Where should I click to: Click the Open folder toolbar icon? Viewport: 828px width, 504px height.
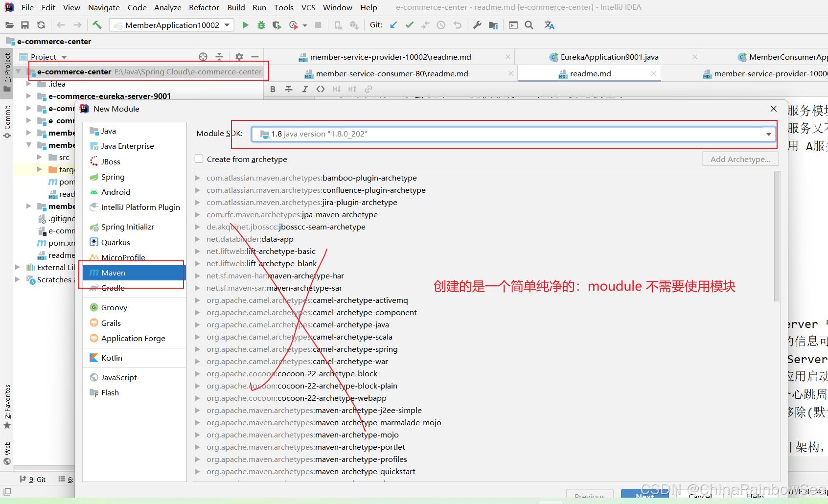(9, 25)
